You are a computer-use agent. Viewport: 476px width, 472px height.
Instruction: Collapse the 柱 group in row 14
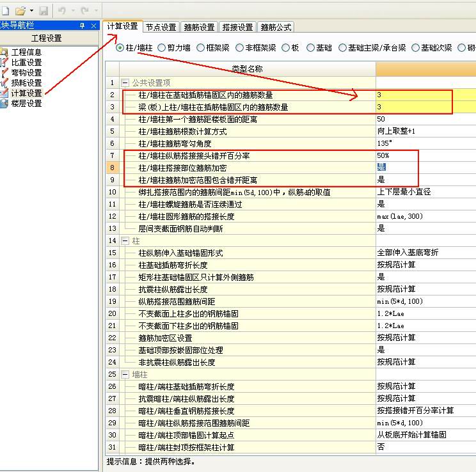125,240
